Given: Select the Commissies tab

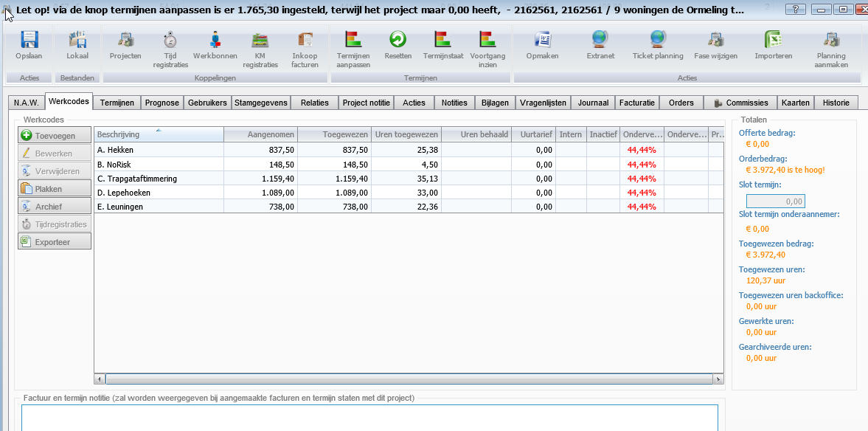Looking at the screenshot, I should (x=740, y=103).
